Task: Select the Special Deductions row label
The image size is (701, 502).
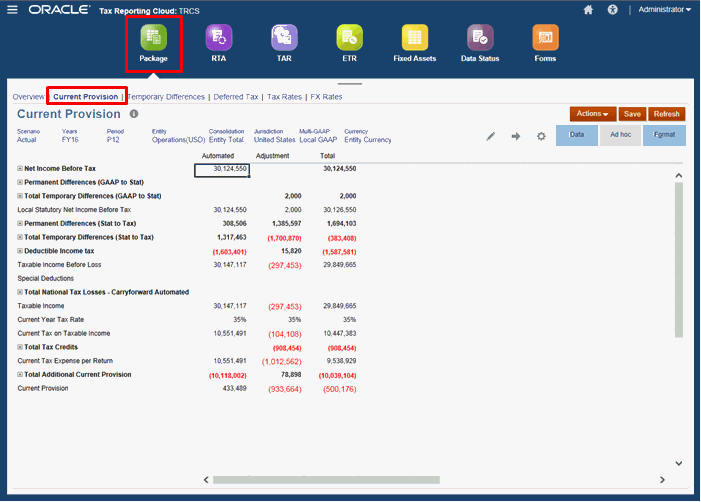Action: tap(46, 278)
